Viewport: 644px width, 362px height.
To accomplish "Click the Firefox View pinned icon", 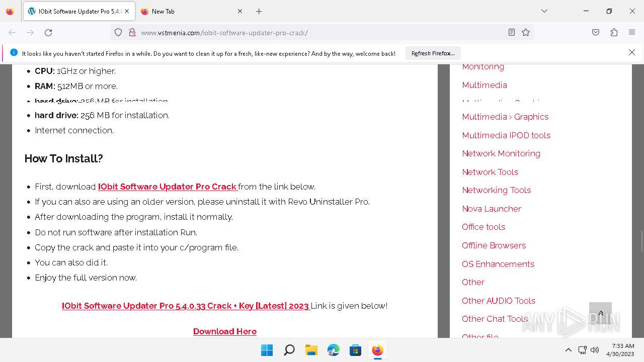I will [10, 11].
